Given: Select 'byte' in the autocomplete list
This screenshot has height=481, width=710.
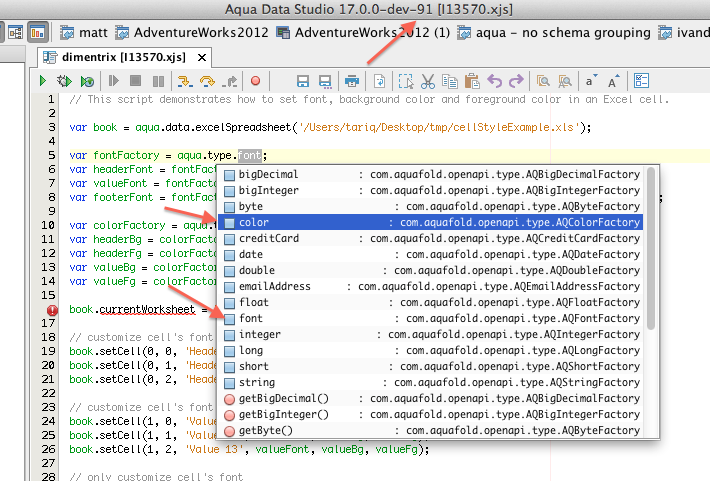Looking at the screenshot, I should [x=430, y=207].
